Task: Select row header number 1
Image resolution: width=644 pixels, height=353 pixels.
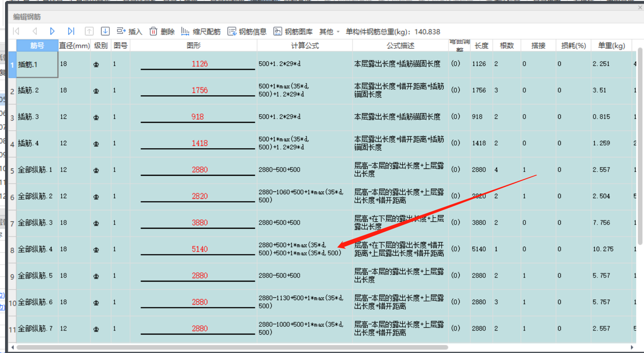Action: tap(12, 64)
